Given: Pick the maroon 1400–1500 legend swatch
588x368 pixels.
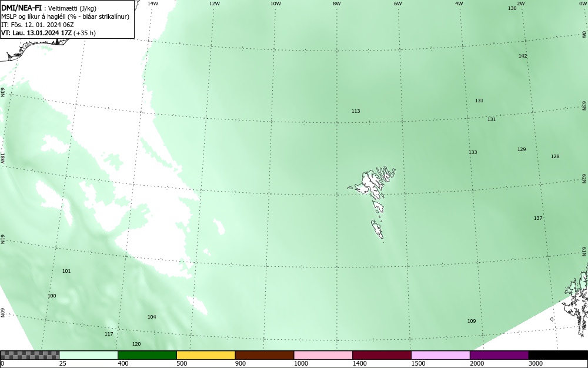Looking at the screenshot, I should pos(382,355).
